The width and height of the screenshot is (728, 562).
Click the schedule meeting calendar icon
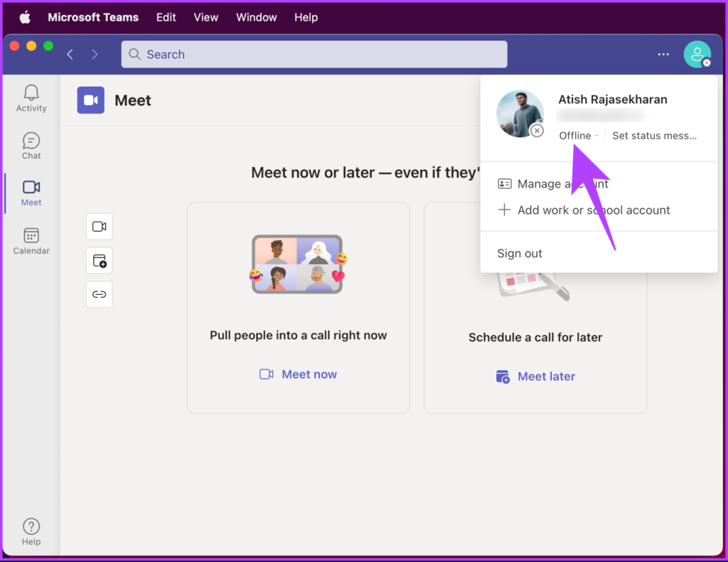point(99,260)
